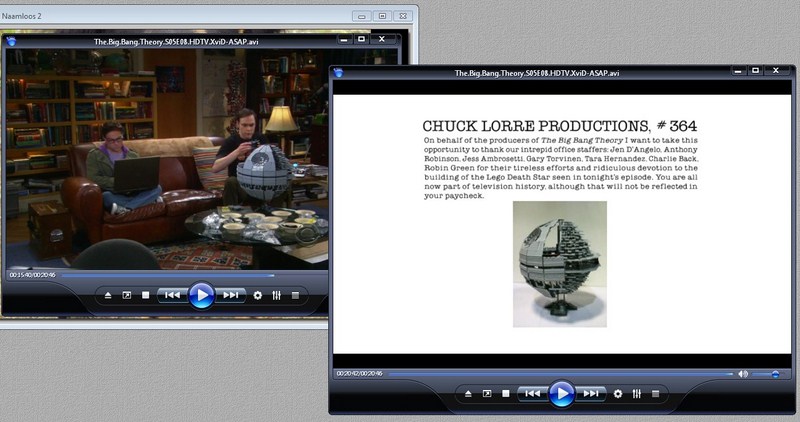The height and width of the screenshot is (422, 800).
Task: Open equalizer sliders icon in right player
Action: [637, 394]
